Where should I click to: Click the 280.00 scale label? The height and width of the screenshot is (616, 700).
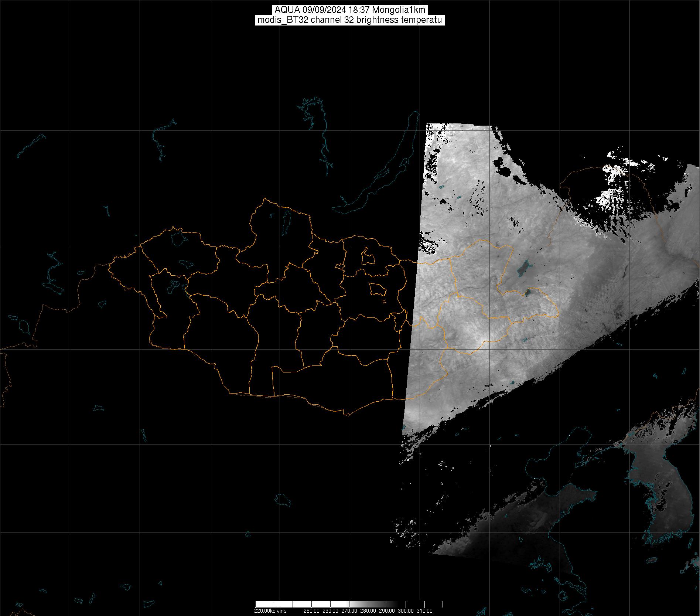[368, 611]
